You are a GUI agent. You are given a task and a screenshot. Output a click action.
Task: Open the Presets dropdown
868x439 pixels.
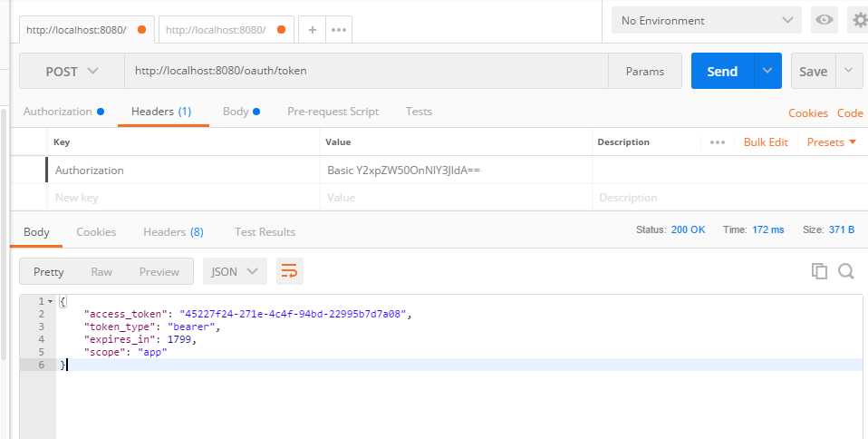(832, 142)
